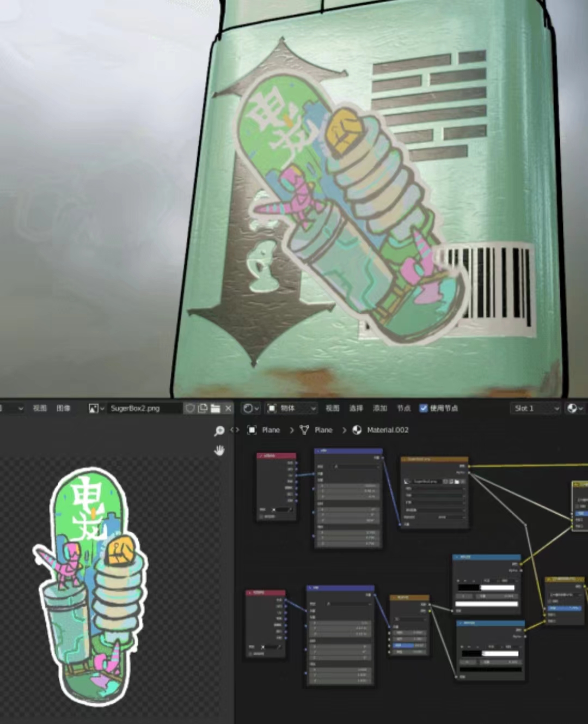Open the 图像 menu in image editor
This screenshot has height=724, width=588.
coord(63,408)
